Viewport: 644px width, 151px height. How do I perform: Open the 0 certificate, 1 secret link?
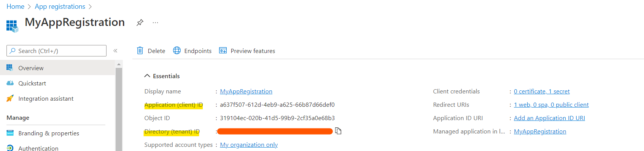point(542,92)
